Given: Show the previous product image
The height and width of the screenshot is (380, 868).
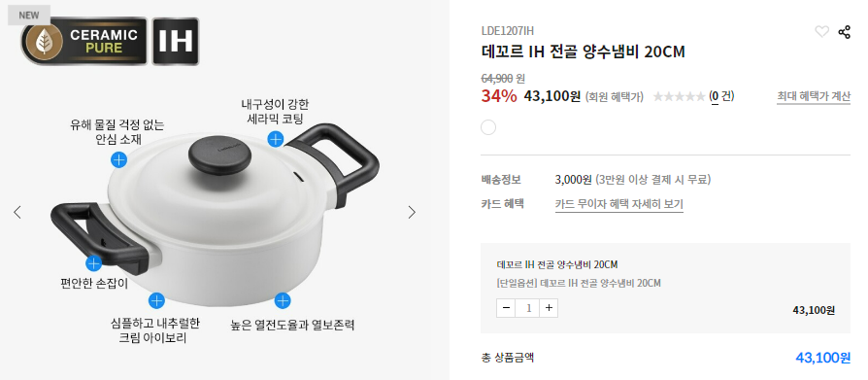Looking at the screenshot, I should coord(17,212).
